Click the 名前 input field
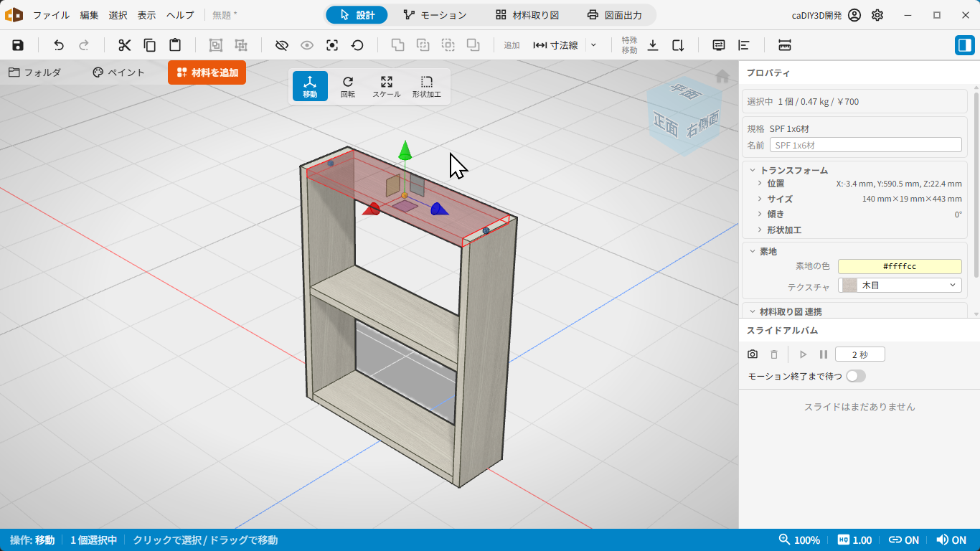 (x=865, y=145)
